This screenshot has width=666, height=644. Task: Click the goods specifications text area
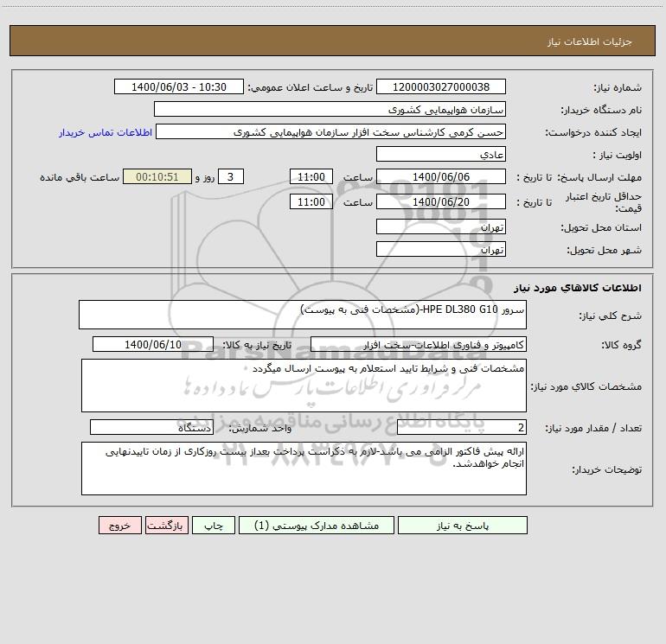click(304, 386)
